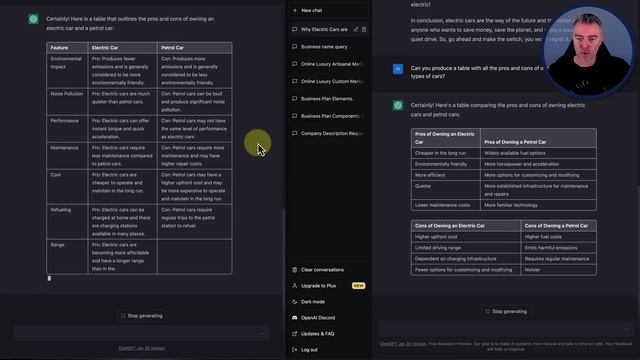Click the message input in left chat window
Screen dimensions: 640x360
[142, 333]
